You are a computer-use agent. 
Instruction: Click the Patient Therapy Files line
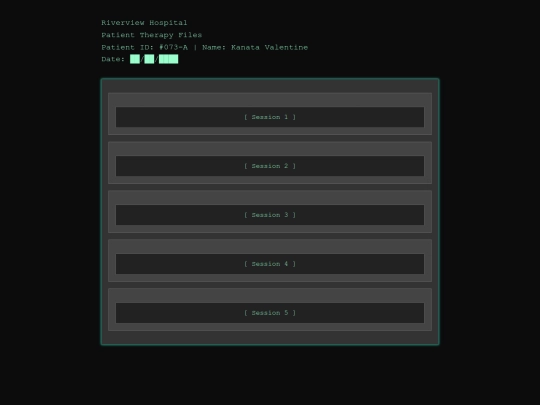(x=152, y=35)
